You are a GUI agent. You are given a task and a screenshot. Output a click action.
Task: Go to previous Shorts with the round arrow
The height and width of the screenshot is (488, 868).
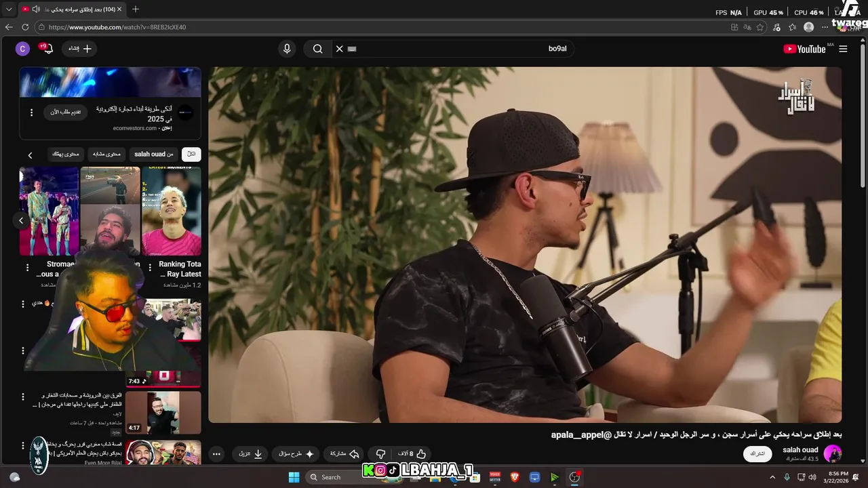click(x=21, y=220)
